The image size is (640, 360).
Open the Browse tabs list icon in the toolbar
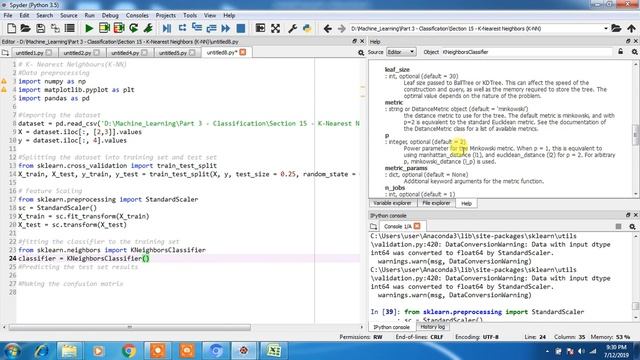tap(70, 28)
